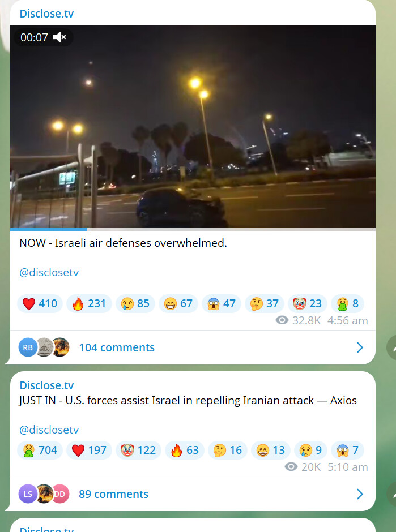Image resolution: width=396 pixels, height=532 pixels.
Task: Select grinning face reaction with 67
Action: [178, 304]
